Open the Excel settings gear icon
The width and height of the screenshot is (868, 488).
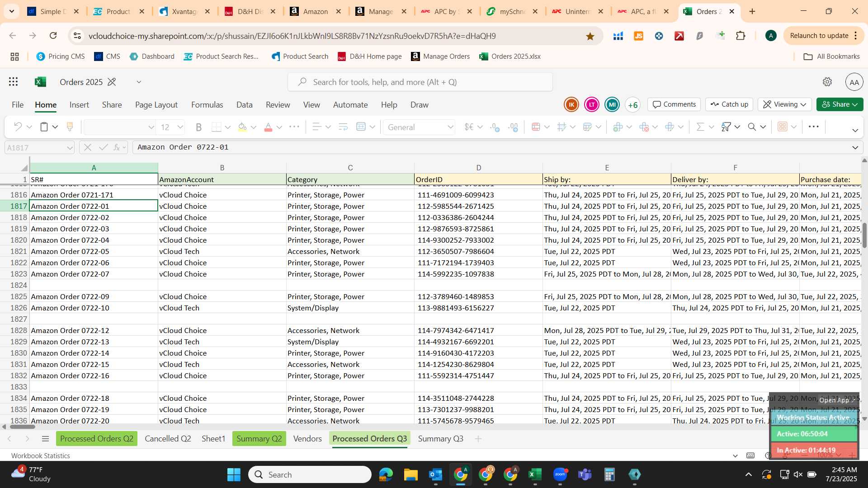[x=827, y=82]
